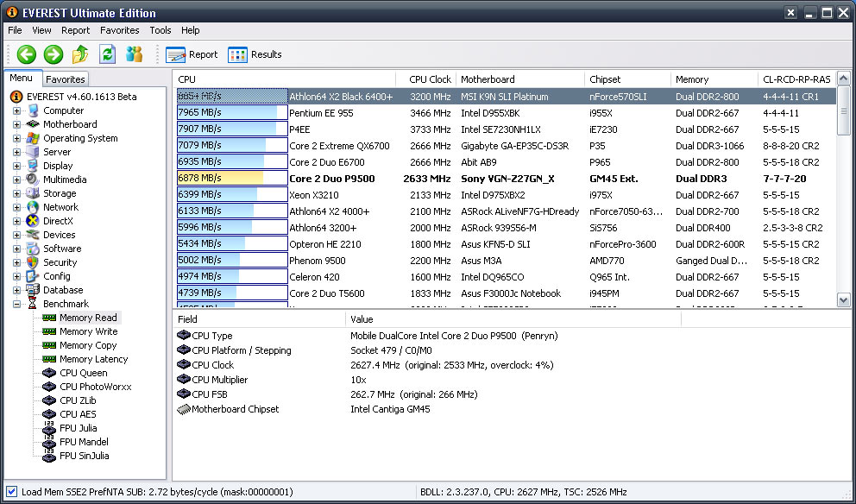Open the File menu
The image size is (856, 504).
click(15, 30)
